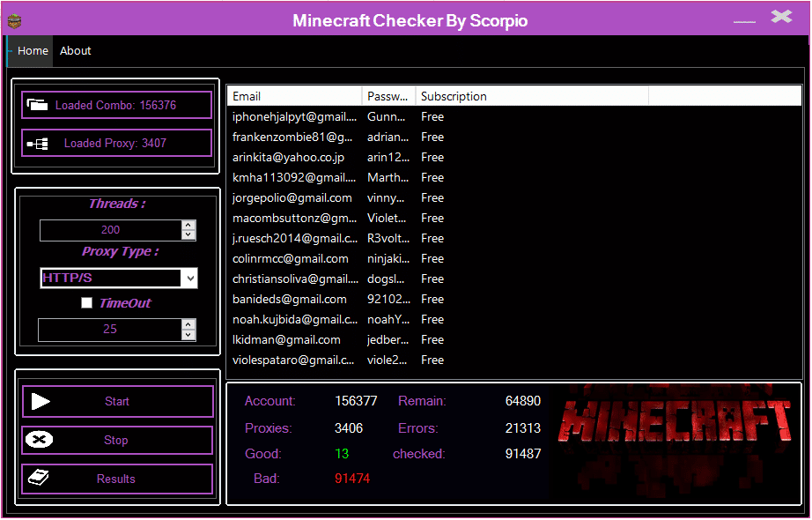Enable the TimeOut checkbox

(x=86, y=303)
